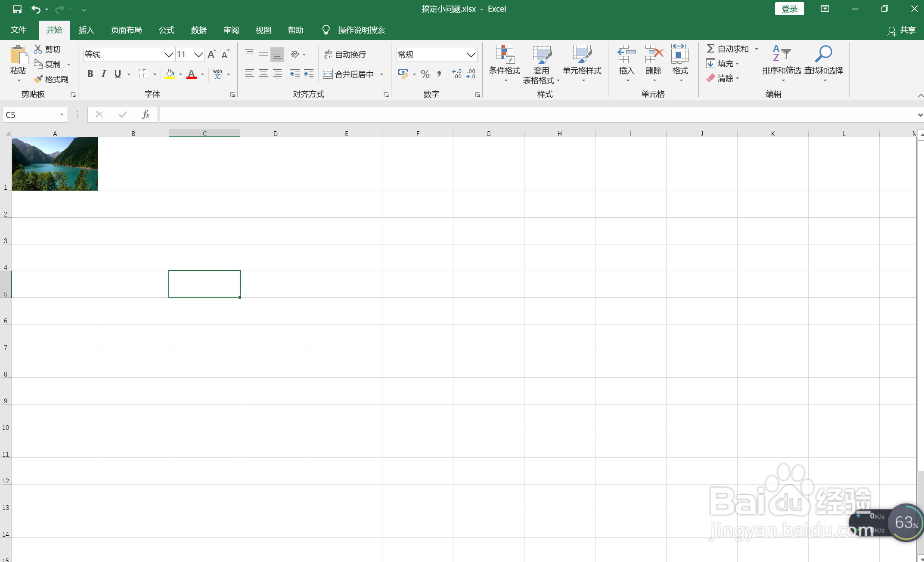Click the Paste clipboard icon
This screenshot has width=924, height=562.
coord(19,55)
